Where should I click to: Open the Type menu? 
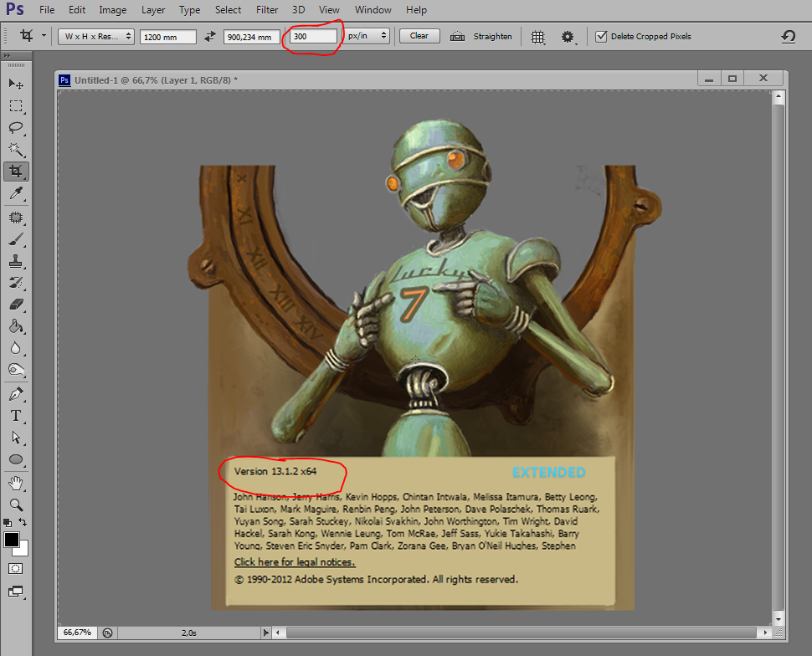click(189, 10)
